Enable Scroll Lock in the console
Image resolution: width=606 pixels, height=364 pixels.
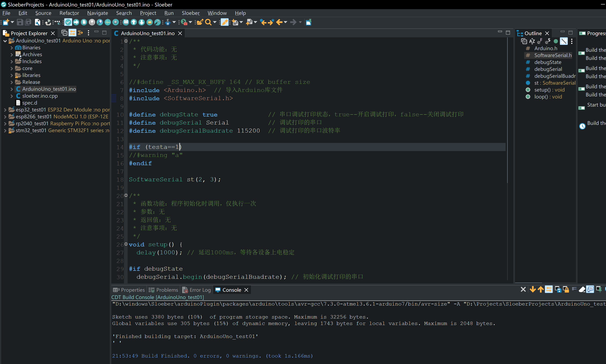point(566,289)
